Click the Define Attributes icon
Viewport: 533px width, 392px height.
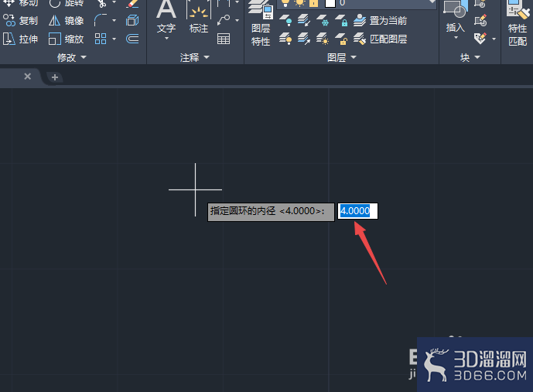480,39
